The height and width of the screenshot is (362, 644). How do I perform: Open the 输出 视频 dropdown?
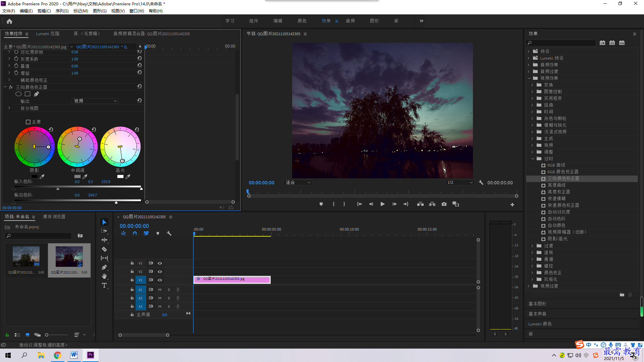(x=95, y=101)
